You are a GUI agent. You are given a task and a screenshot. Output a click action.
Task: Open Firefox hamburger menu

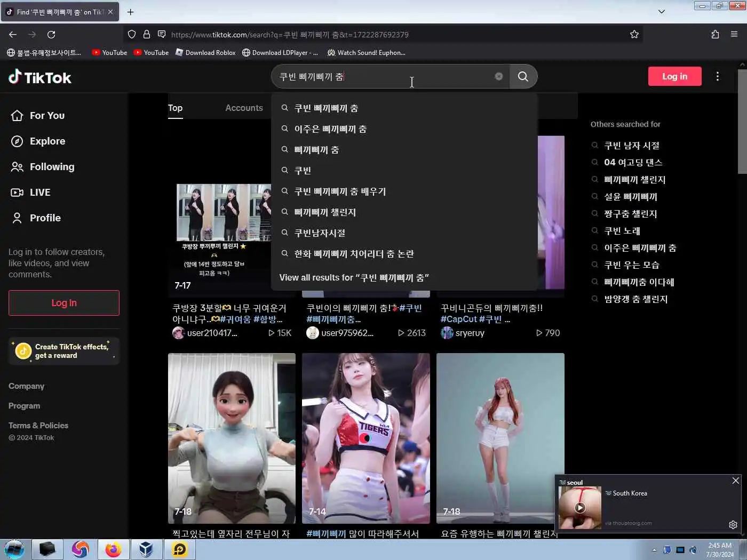[734, 34]
